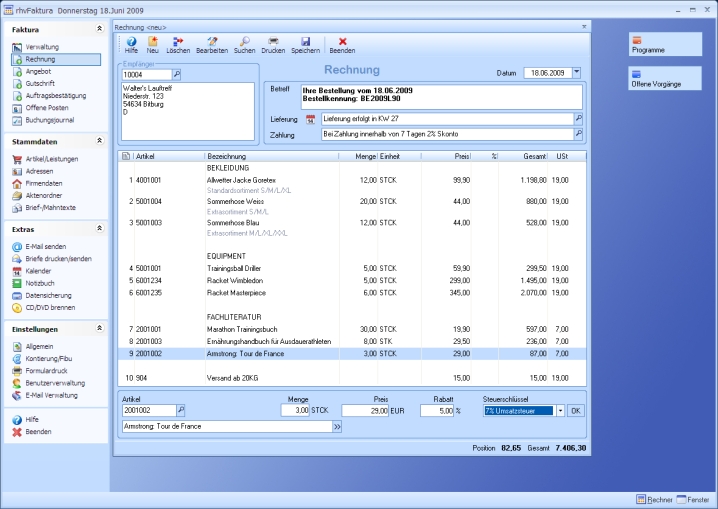Viewport: 718px width, 509px height.
Task: Collapse the Faktura sidebar section
Action: [x=98, y=30]
